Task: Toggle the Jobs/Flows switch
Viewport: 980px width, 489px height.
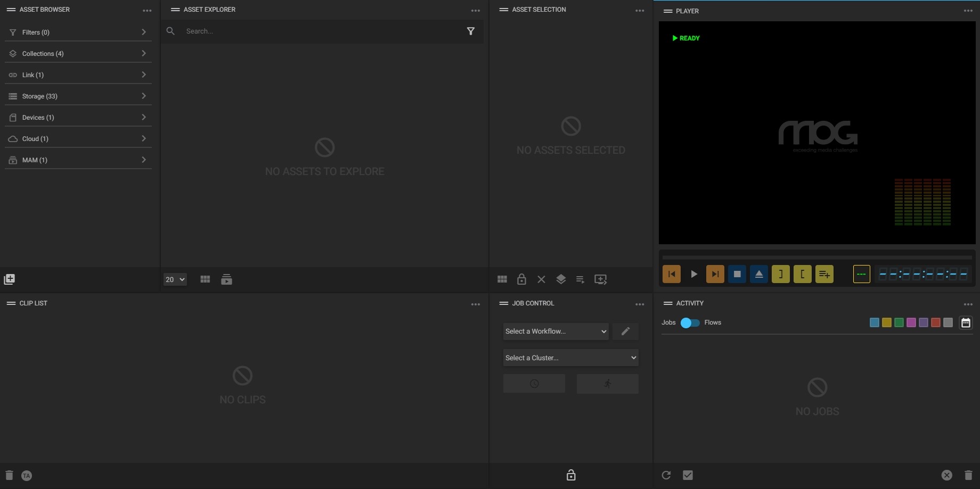Action: pos(690,322)
